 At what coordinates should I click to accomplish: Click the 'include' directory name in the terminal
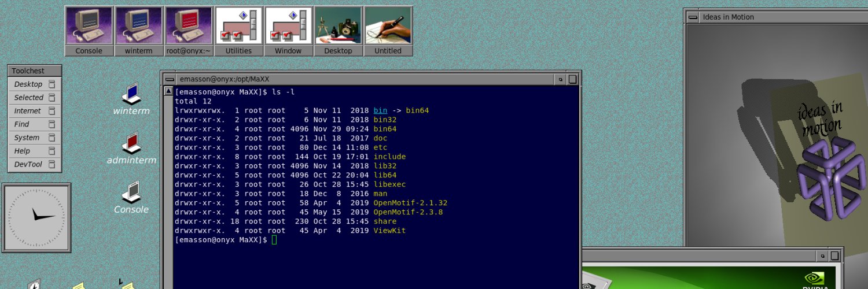pyautogui.click(x=389, y=157)
